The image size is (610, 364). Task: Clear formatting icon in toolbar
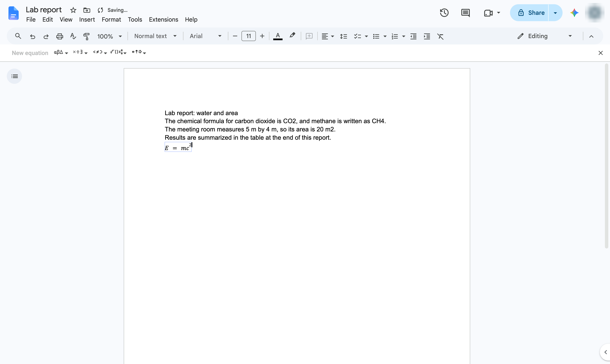pos(440,36)
